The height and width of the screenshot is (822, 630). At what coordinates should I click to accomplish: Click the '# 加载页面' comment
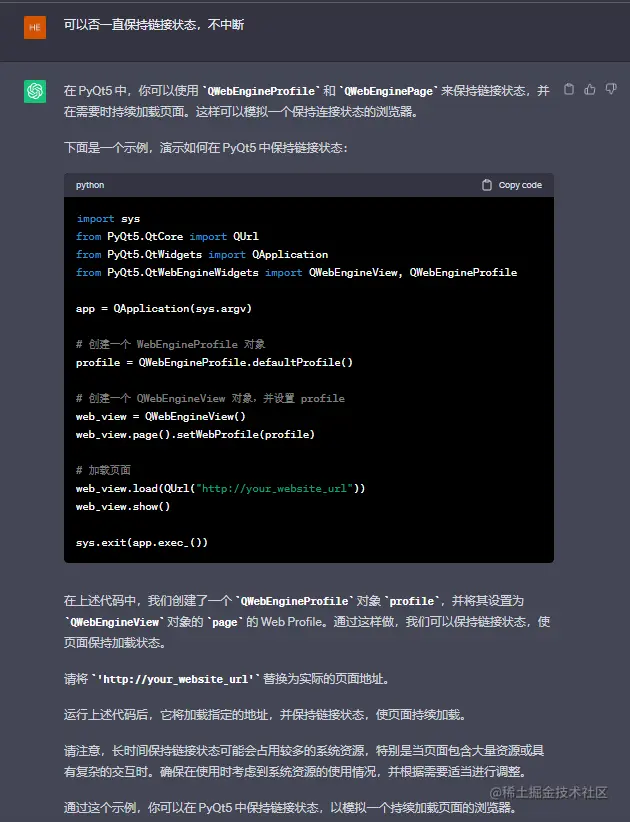click(x=103, y=470)
